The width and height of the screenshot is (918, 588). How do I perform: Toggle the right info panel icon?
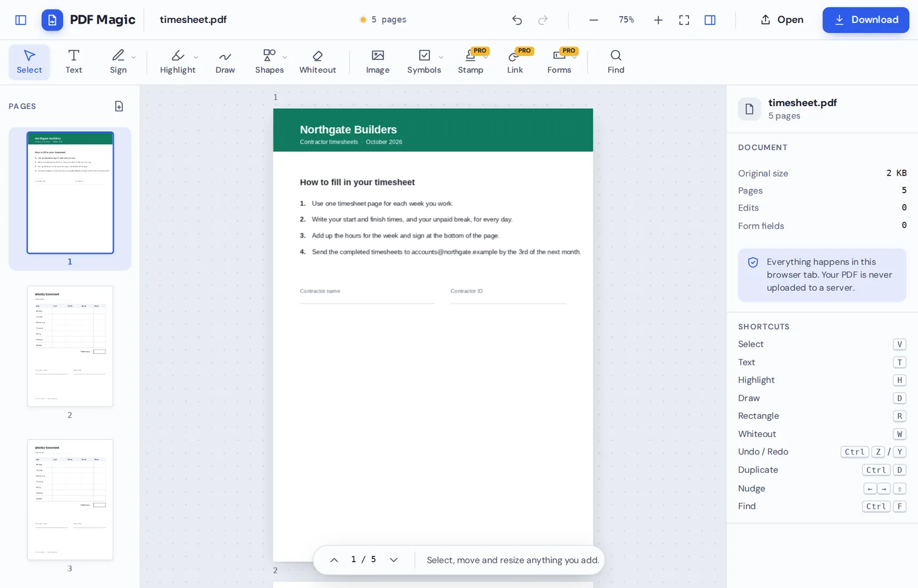[710, 20]
